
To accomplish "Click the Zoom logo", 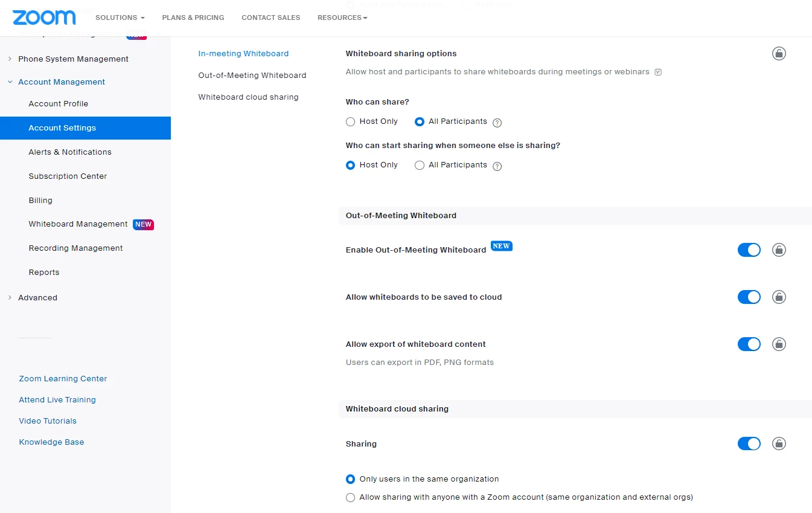I will (44, 18).
